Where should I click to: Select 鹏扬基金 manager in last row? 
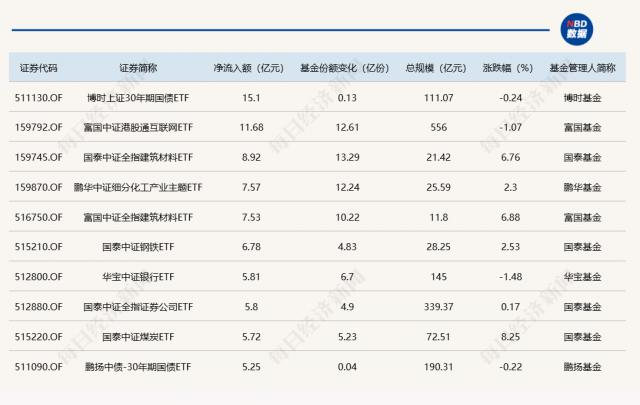click(x=582, y=366)
